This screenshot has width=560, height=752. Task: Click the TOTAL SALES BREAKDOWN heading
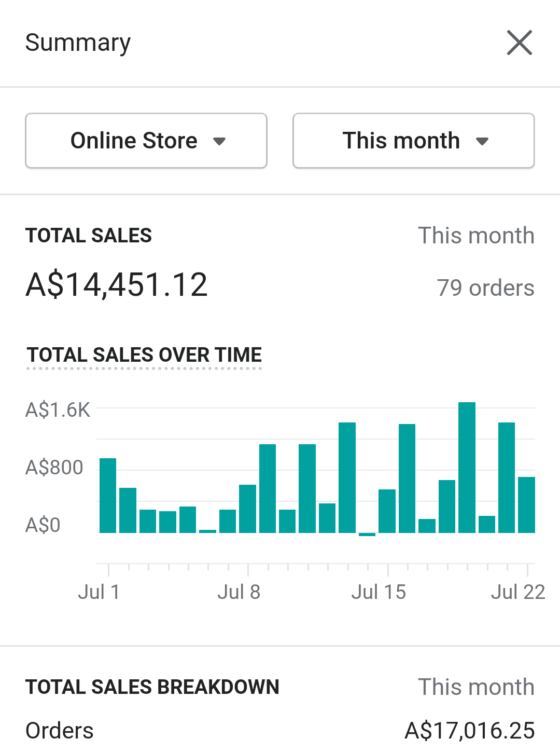[x=152, y=686]
